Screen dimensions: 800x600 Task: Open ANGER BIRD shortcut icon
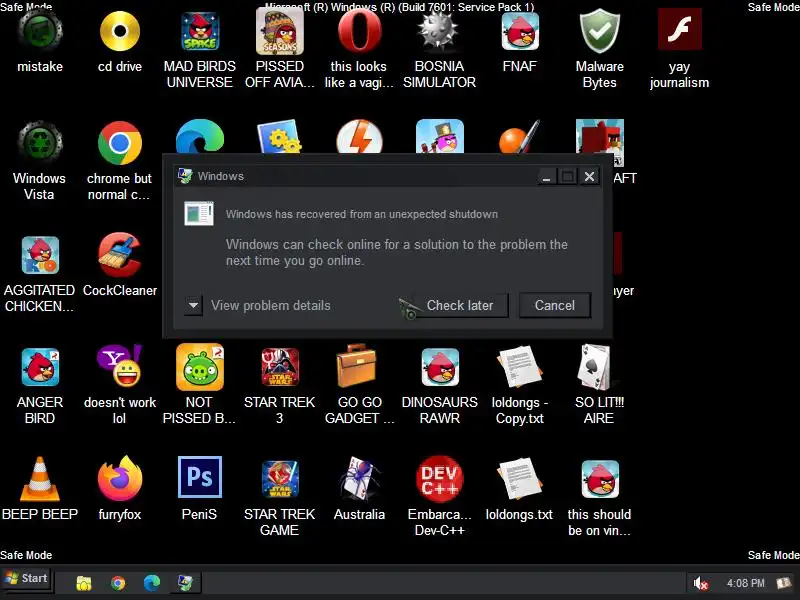(40, 367)
